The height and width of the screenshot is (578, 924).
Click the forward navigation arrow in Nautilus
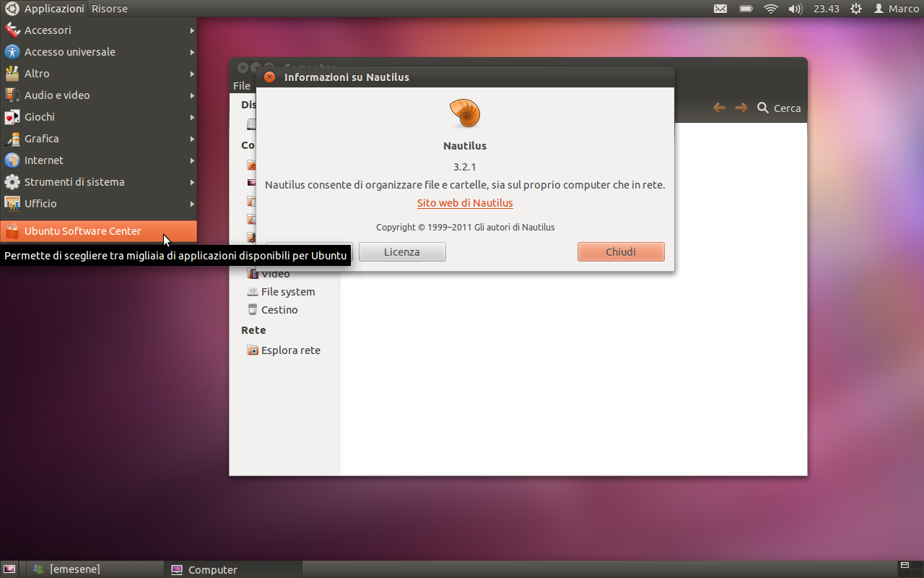tap(741, 107)
